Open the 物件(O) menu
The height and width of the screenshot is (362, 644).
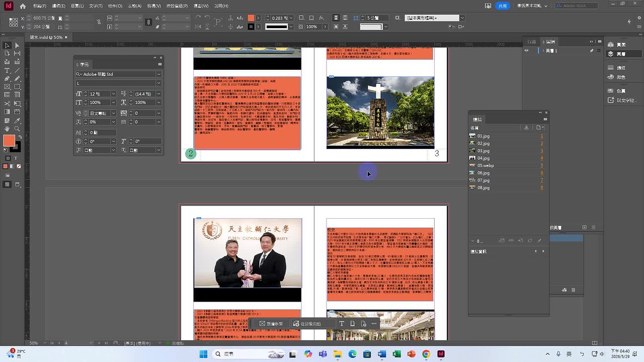point(115,6)
